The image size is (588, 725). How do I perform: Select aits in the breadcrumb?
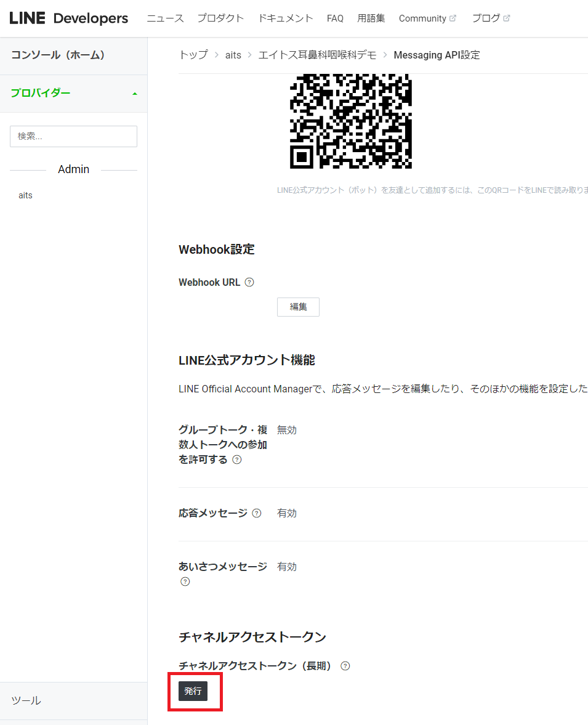point(233,55)
